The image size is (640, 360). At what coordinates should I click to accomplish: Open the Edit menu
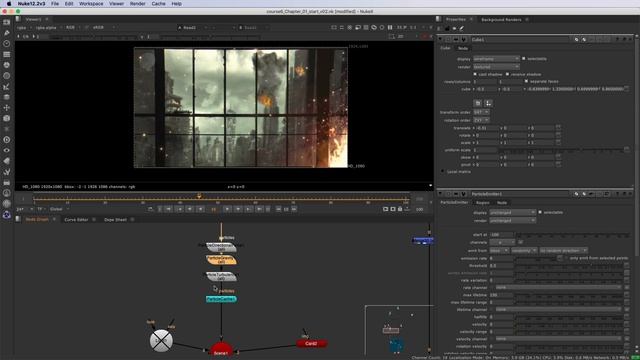tap(69, 4)
